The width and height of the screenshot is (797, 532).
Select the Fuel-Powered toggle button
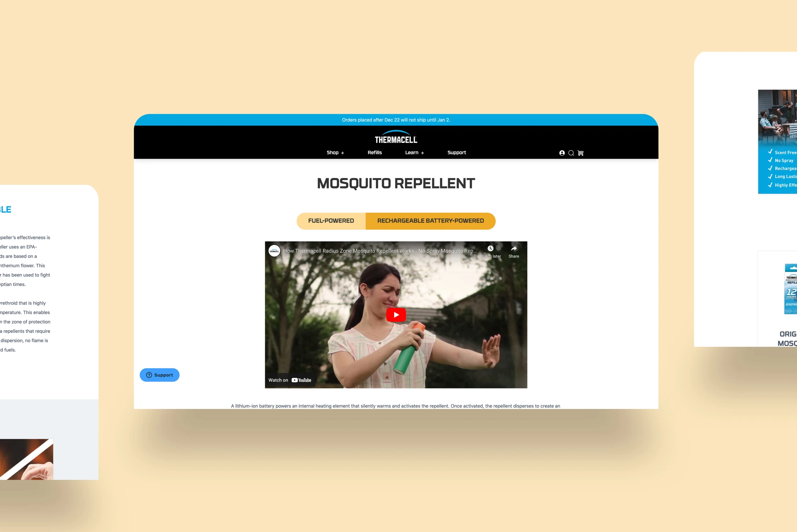(x=331, y=221)
